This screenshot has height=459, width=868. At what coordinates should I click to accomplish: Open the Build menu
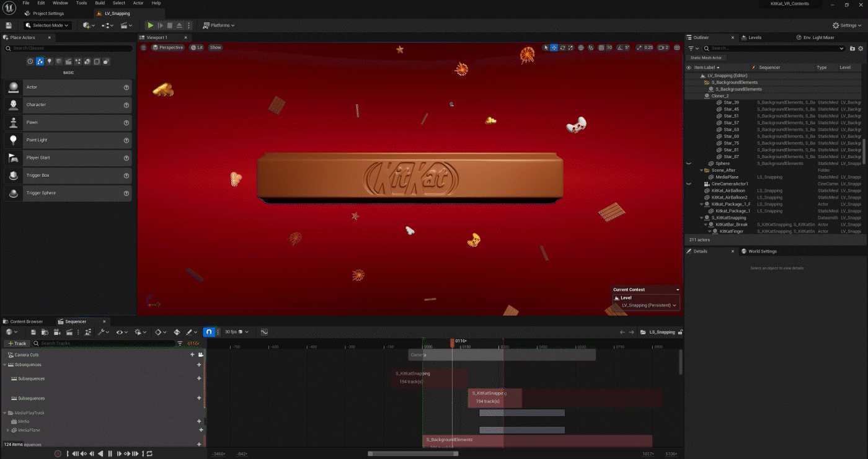[x=100, y=3]
